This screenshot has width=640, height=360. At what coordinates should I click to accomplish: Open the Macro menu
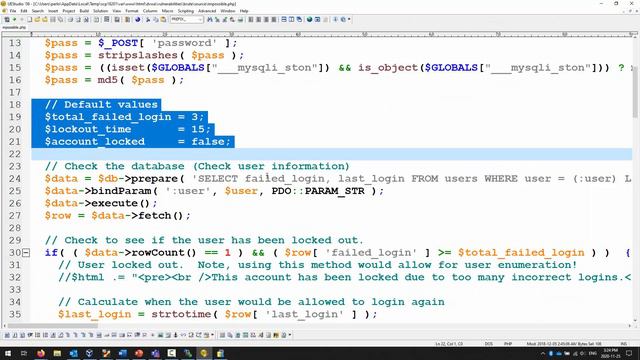tap(167, 11)
